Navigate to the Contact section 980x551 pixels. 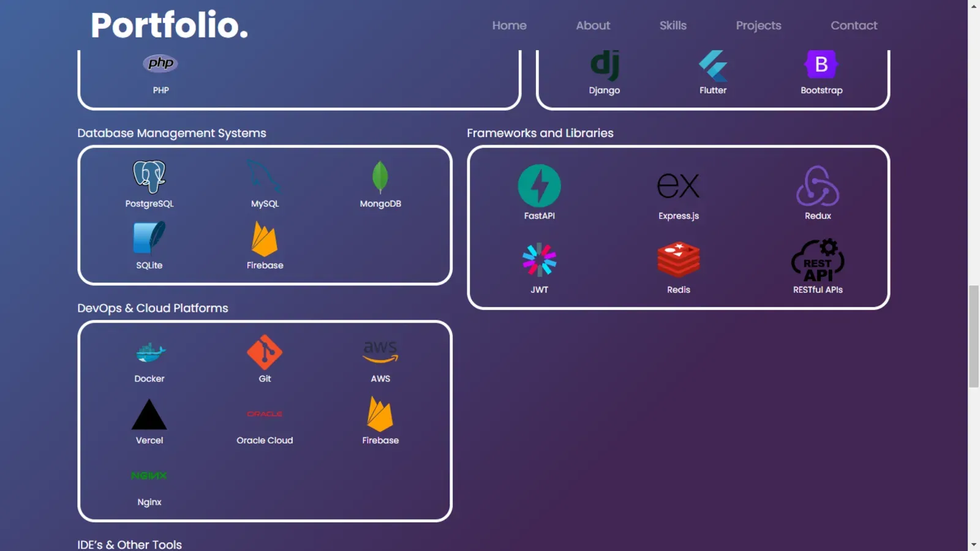854,25
